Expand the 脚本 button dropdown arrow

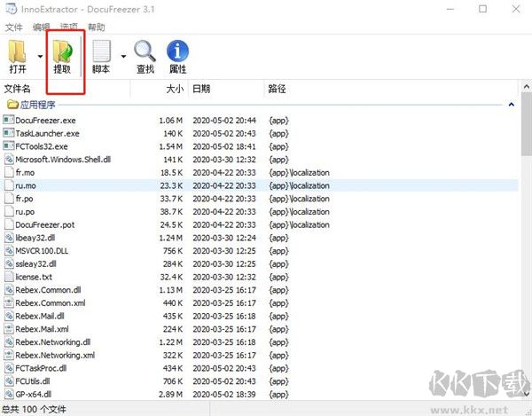pyautogui.click(x=123, y=57)
